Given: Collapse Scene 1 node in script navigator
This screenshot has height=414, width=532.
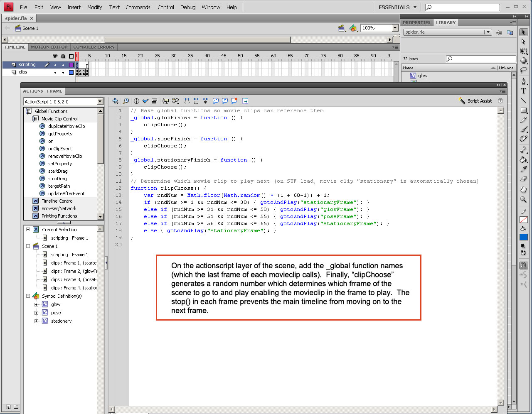Looking at the screenshot, I should [28, 246].
